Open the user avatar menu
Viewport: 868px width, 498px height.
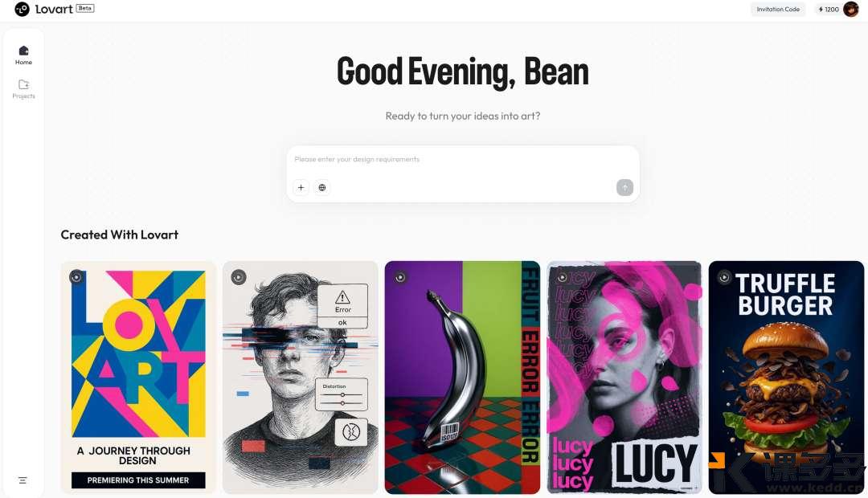850,10
